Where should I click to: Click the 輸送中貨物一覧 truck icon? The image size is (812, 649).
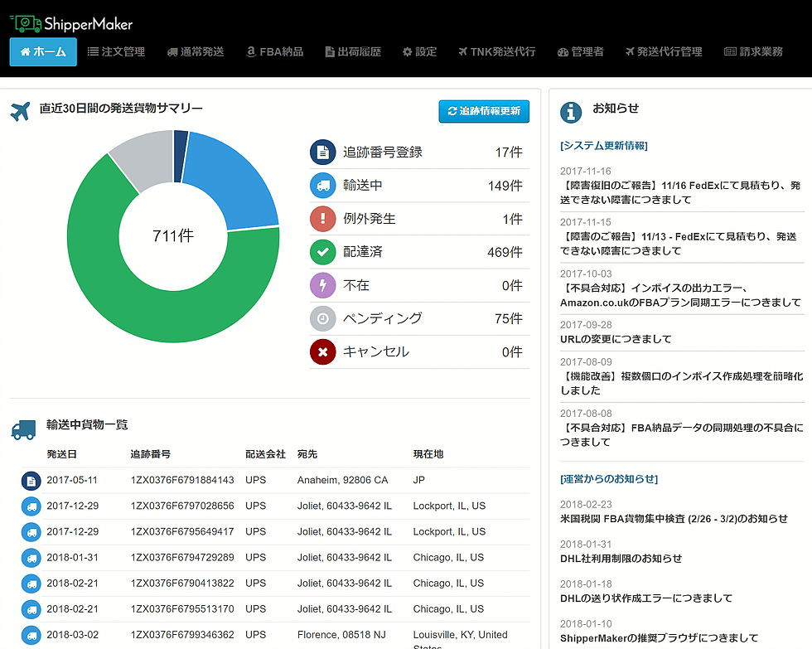click(x=23, y=430)
